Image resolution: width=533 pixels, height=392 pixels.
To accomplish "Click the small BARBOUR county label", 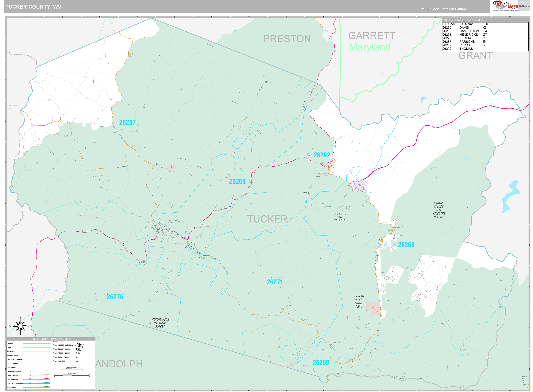I will click(x=13, y=106).
